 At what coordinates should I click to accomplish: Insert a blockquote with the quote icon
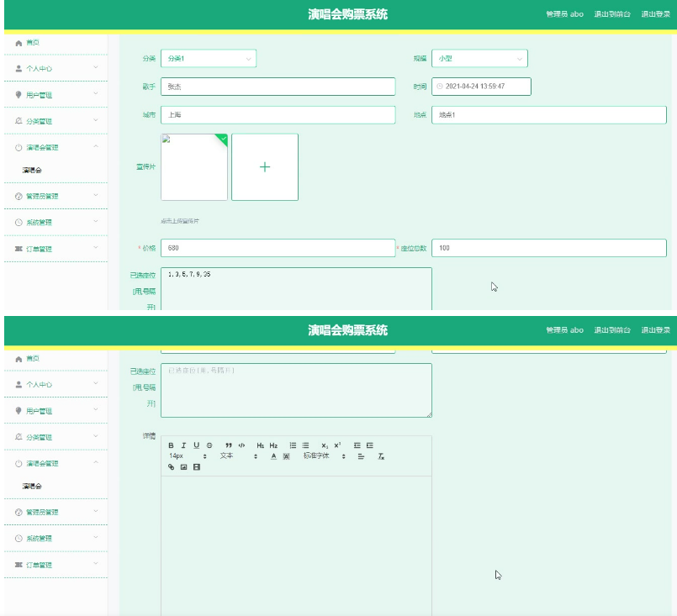[229, 445]
